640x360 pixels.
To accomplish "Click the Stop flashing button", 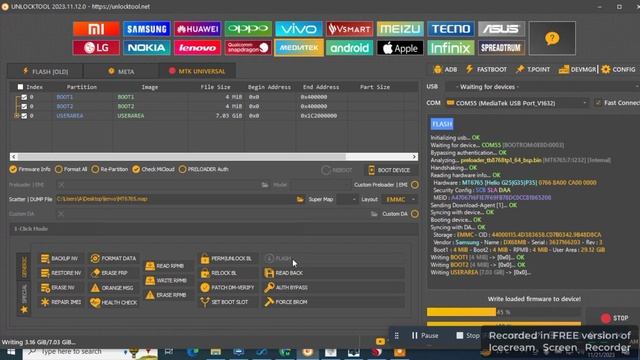I will [614, 318].
